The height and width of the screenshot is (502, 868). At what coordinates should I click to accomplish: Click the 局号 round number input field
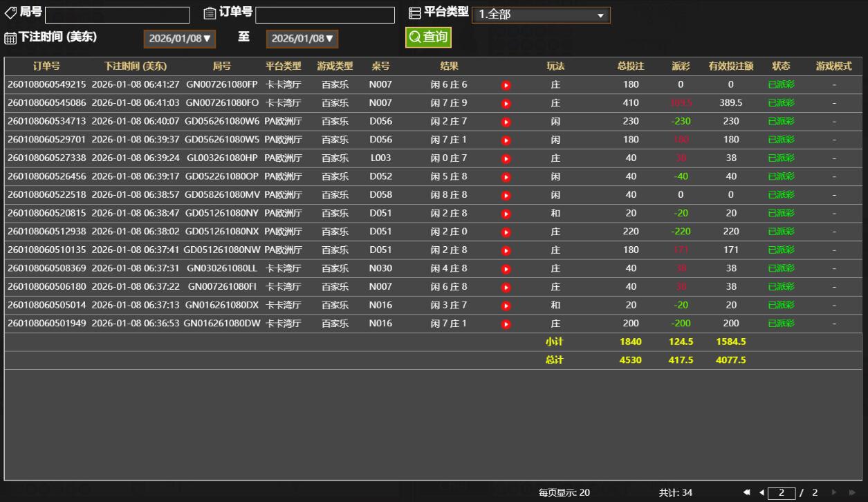point(117,15)
